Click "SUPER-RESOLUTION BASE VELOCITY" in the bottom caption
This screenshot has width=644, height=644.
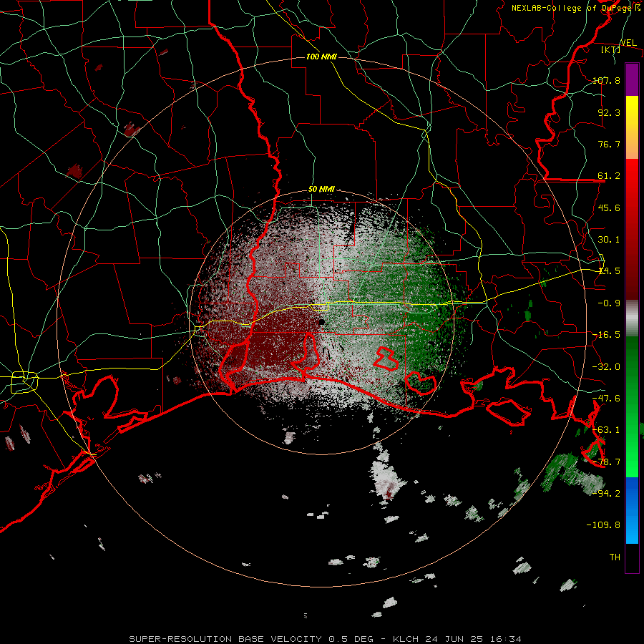(225, 639)
